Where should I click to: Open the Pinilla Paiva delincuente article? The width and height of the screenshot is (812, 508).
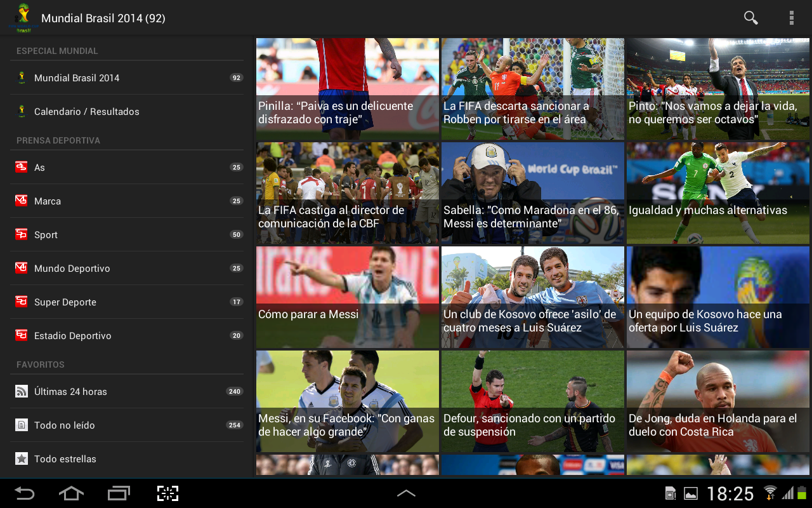348,89
